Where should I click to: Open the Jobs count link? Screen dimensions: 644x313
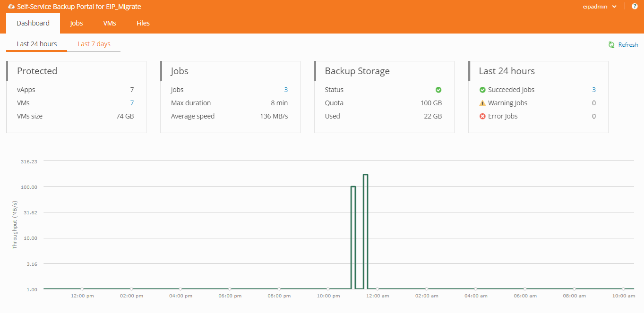point(286,90)
